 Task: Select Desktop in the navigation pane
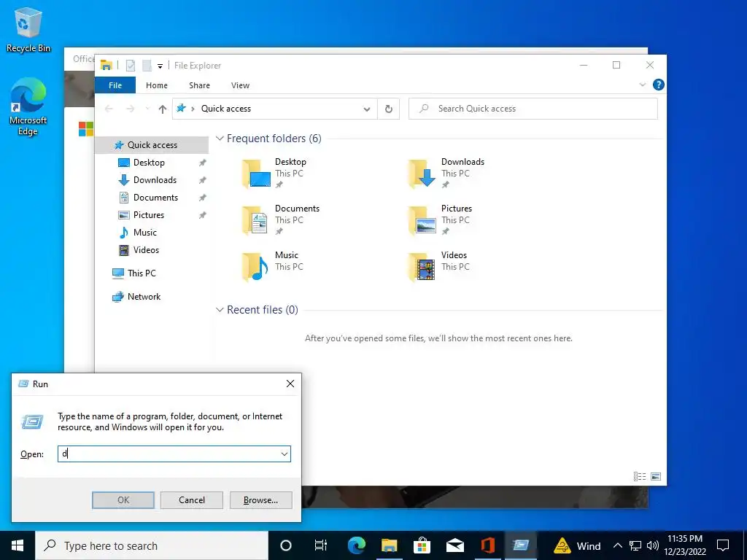pyautogui.click(x=149, y=163)
